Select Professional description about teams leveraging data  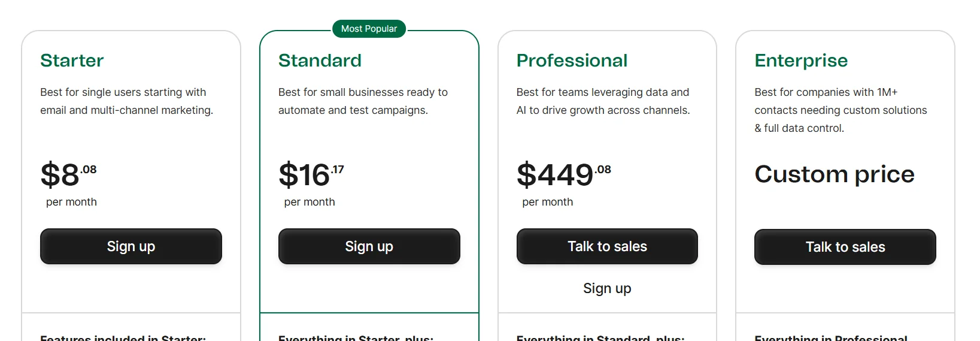coord(603,101)
